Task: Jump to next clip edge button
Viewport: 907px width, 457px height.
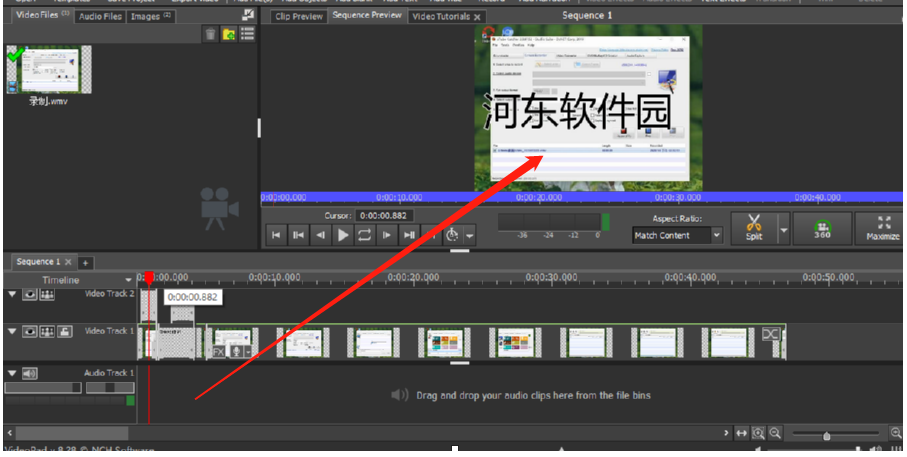Action: pos(409,235)
